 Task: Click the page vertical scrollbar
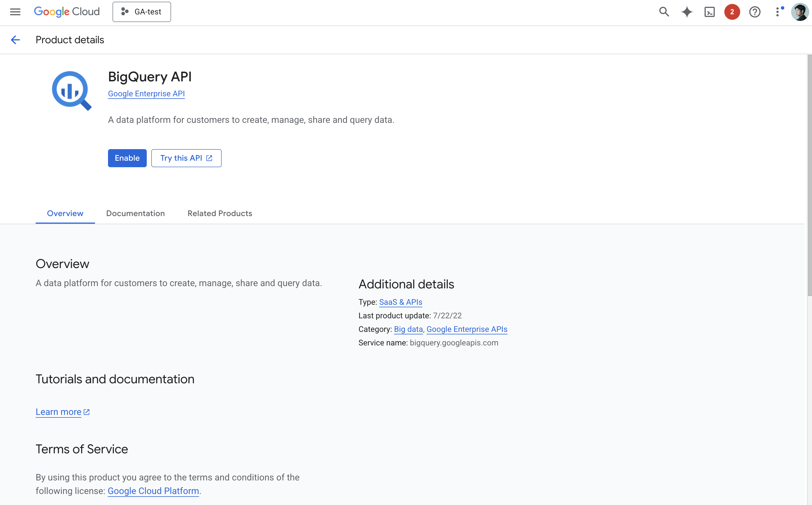809,175
